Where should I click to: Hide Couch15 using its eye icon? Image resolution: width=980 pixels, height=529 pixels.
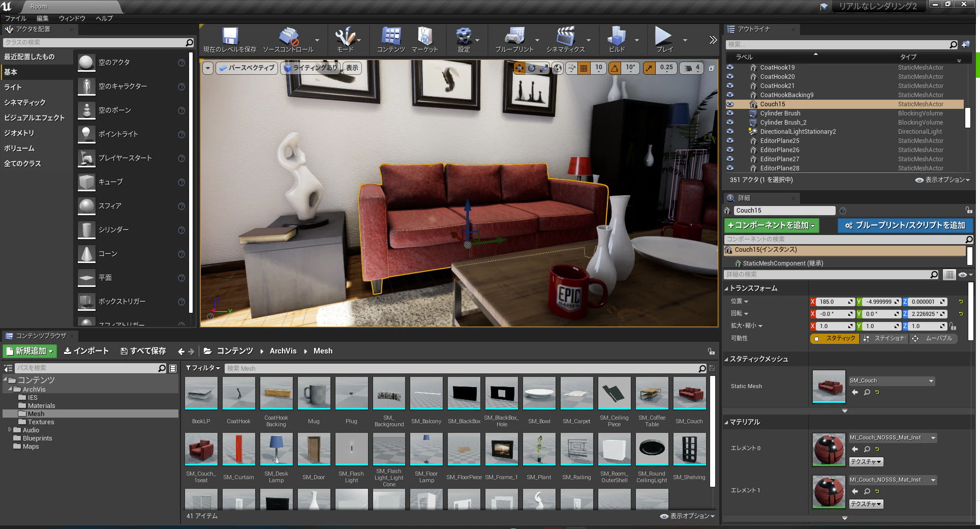point(730,104)
